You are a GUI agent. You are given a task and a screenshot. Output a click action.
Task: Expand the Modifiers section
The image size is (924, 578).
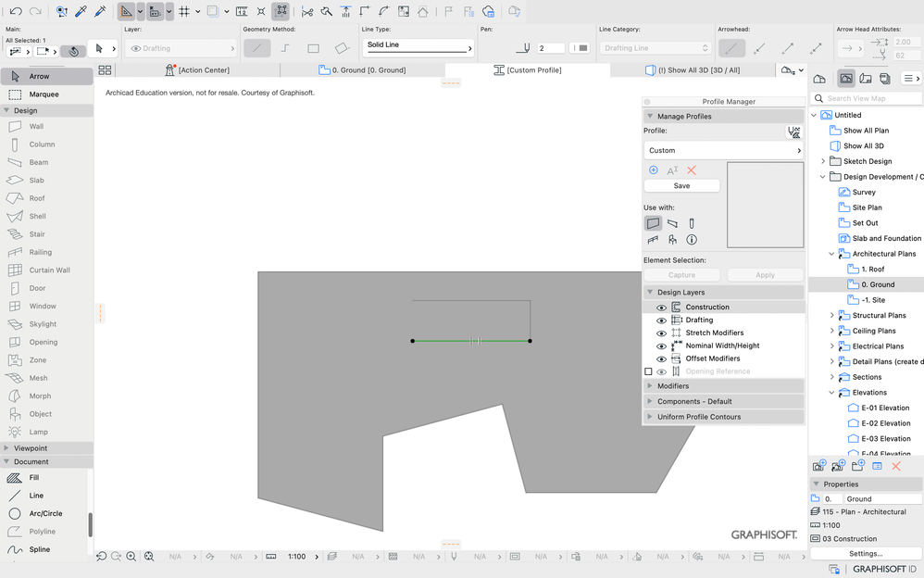pyautogui.click(x=672, y=386)
